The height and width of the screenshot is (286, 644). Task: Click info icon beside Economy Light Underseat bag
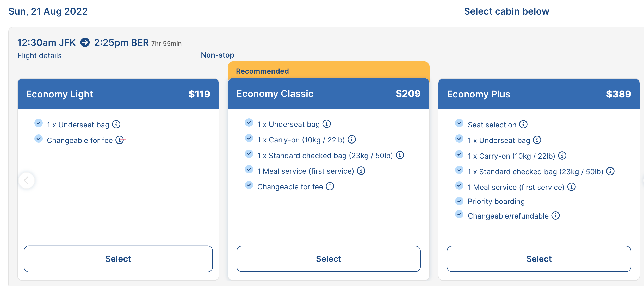click(x=116, y=125)
